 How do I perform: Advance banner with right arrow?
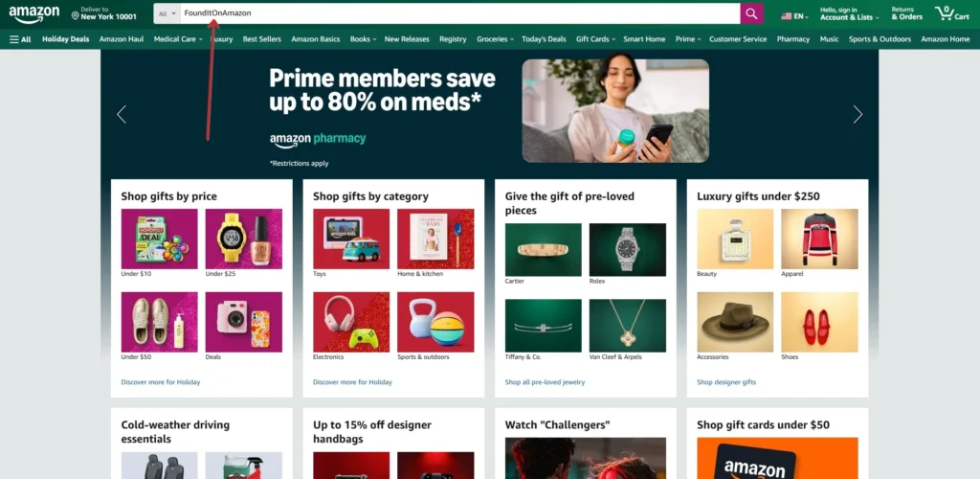tap(857, 114)
